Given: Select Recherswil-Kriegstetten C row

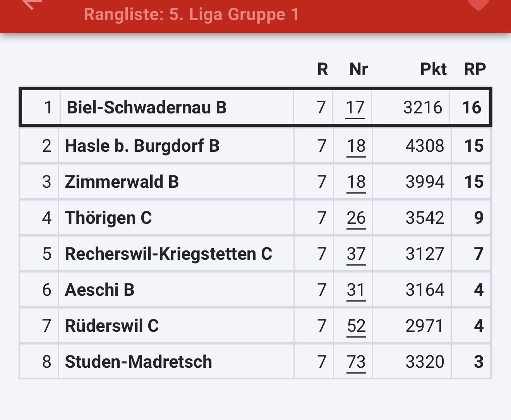Looking at the screenshot, I should 168,254.
